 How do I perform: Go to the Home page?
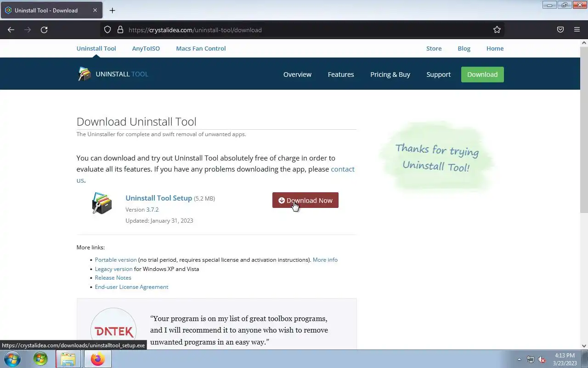(495, 48)
